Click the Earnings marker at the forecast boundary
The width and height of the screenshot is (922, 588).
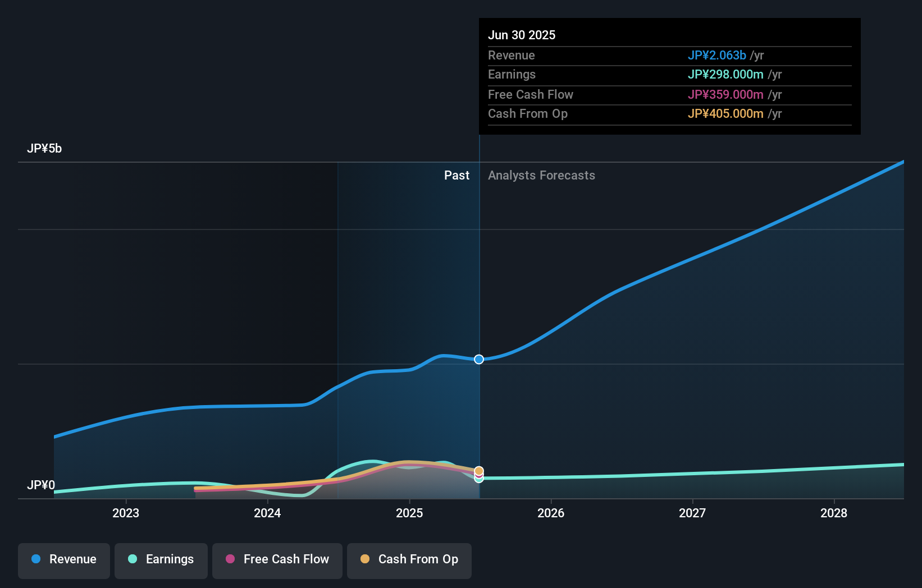point(479,480)
